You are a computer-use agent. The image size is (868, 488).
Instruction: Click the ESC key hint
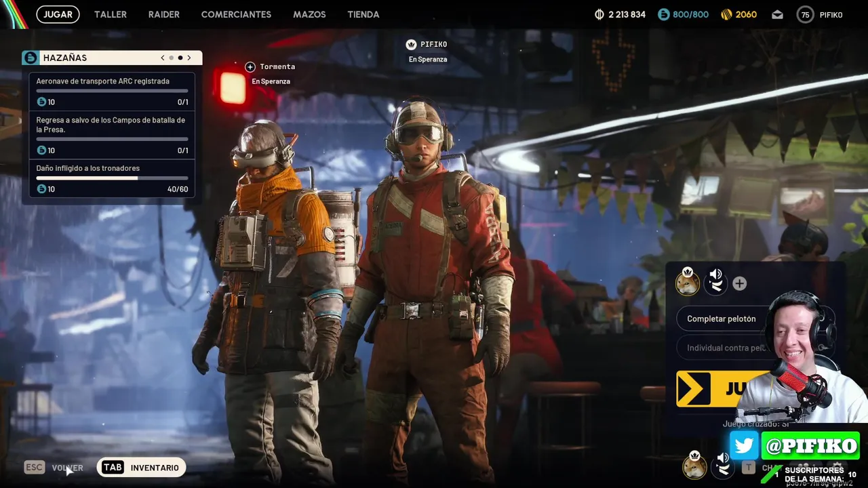click(x=35, y=467)
